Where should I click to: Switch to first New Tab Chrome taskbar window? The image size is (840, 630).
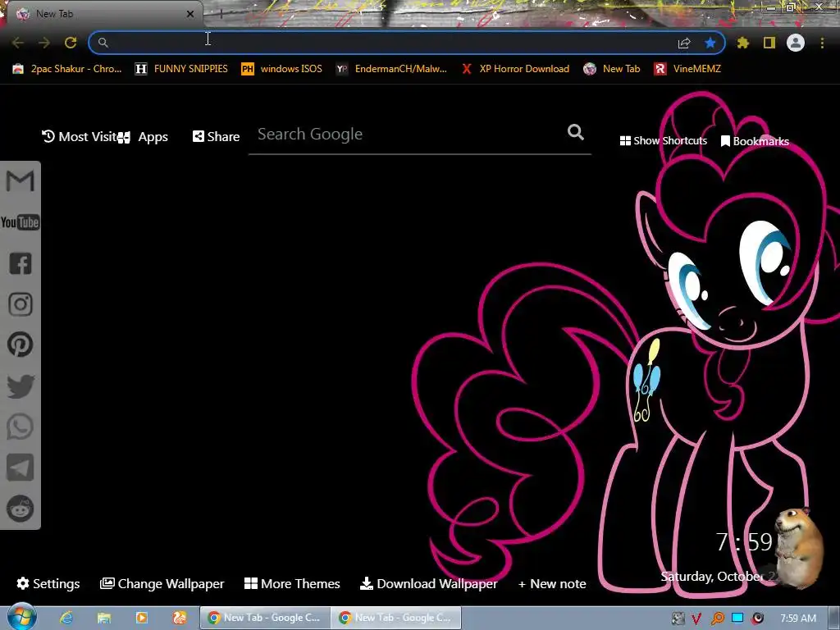click(265, 618)
